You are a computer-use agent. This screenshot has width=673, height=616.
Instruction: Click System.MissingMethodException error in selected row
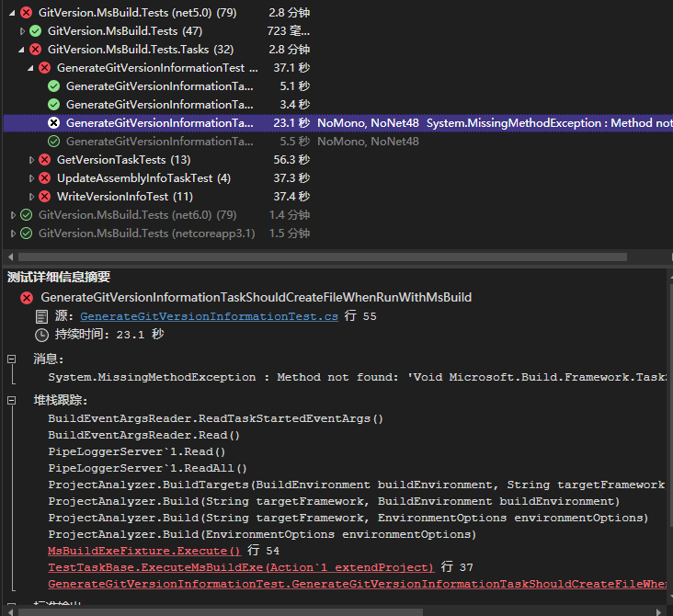point(550,123)
